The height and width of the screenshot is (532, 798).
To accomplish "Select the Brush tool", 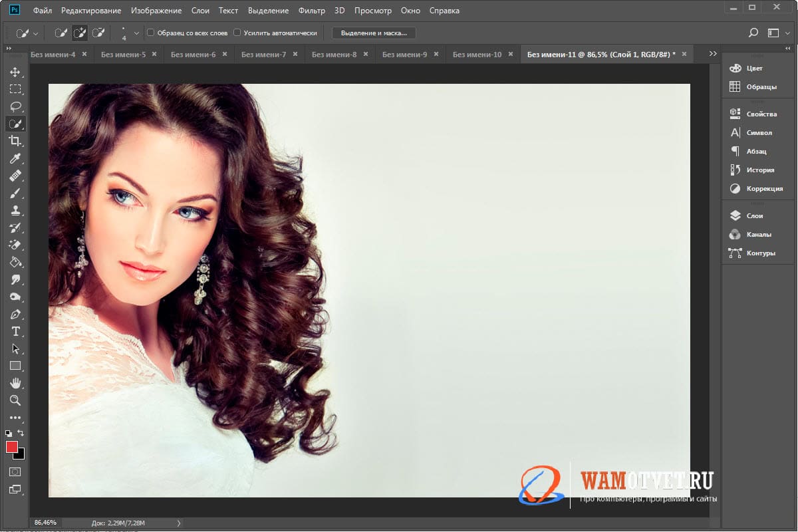I will 15,193.
